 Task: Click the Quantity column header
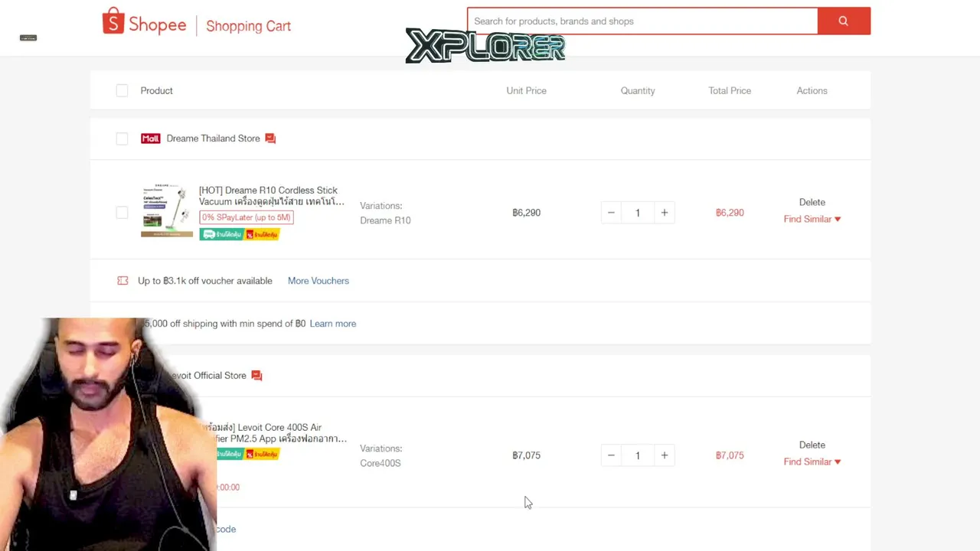pyautogui.click(x=638, y=91)
